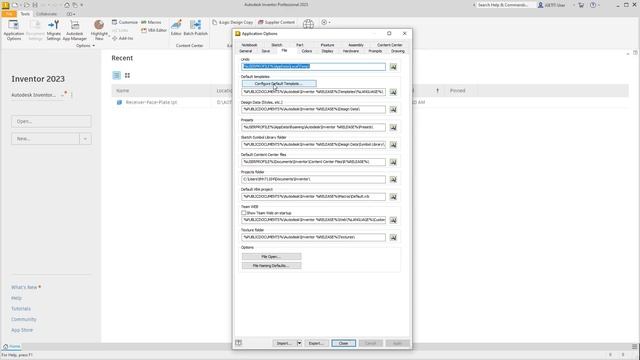Browse for Undo folder path
The image size is (640, 360).
tap(393, 67)
